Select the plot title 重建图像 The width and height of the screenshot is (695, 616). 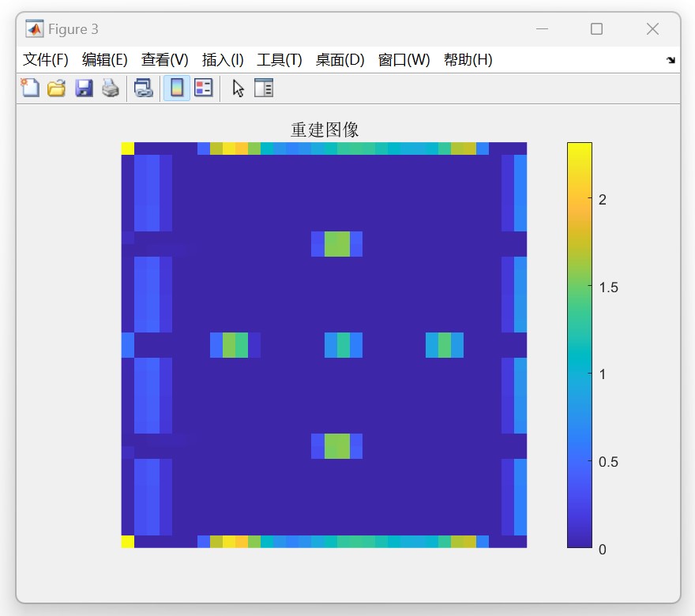(x=325, y=130)
